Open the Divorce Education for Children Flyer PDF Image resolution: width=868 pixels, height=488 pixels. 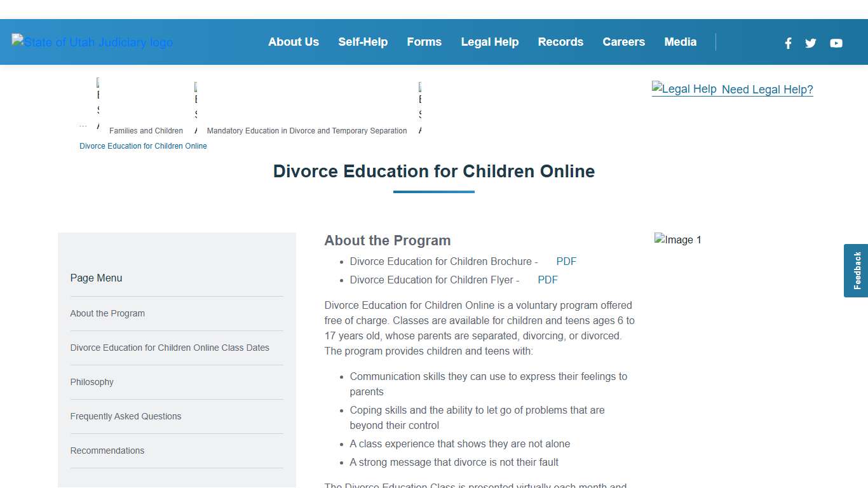point(547,280)
